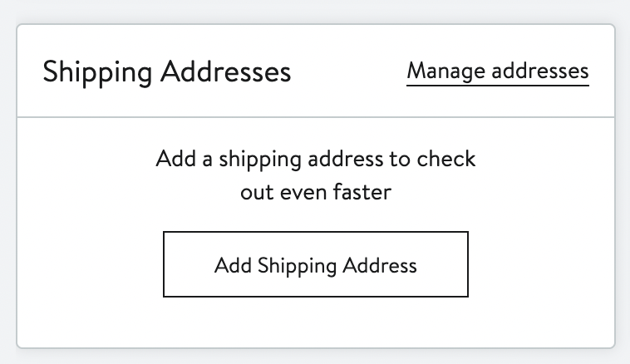
Task: Click the word 'addresses' in the underlined link
Action: 541,71
